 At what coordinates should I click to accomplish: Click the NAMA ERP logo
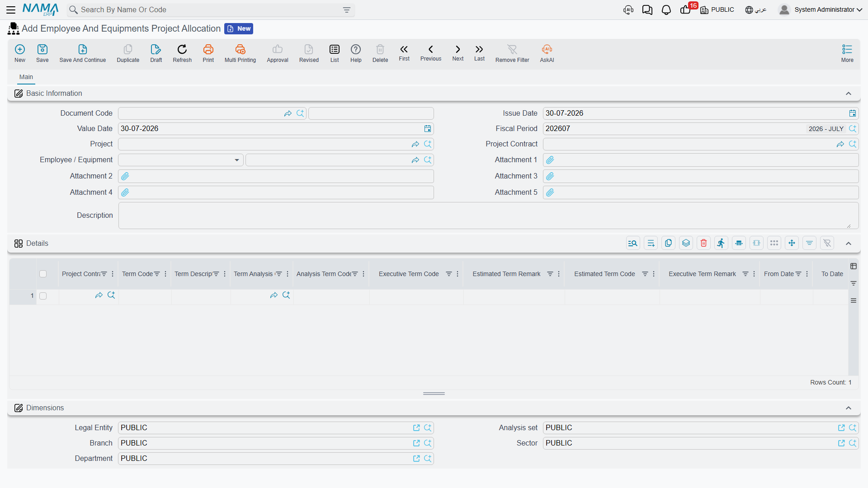point(41,9)
